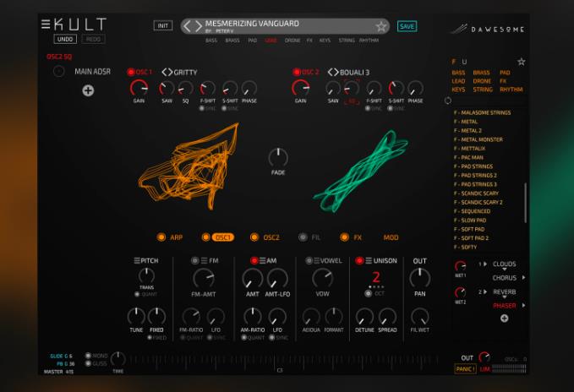Open the AM section menu icon
Image resolution: width=574 pixels, height=392 pixels.
[262, 260]
